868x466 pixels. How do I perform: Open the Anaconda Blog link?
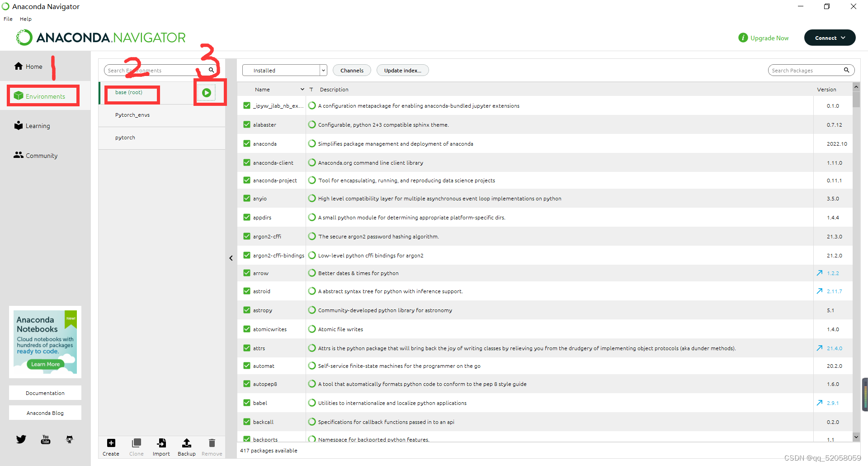click(45, 413)
